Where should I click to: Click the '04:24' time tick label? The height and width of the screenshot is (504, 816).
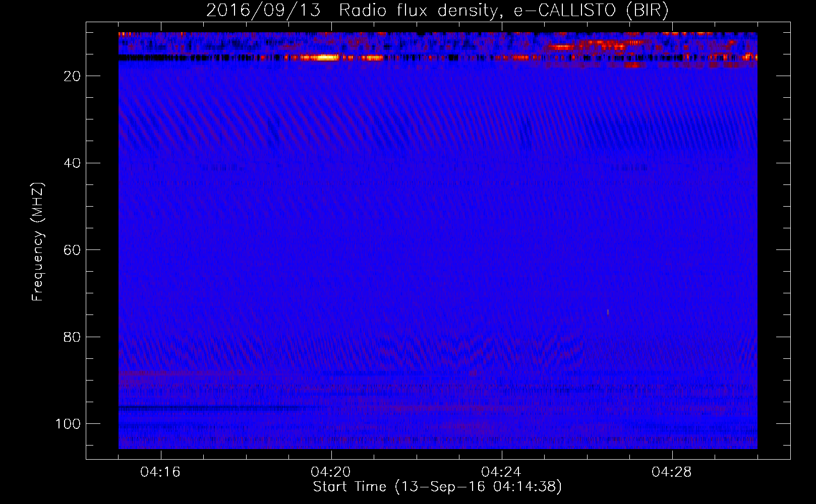tap(501, 472)
